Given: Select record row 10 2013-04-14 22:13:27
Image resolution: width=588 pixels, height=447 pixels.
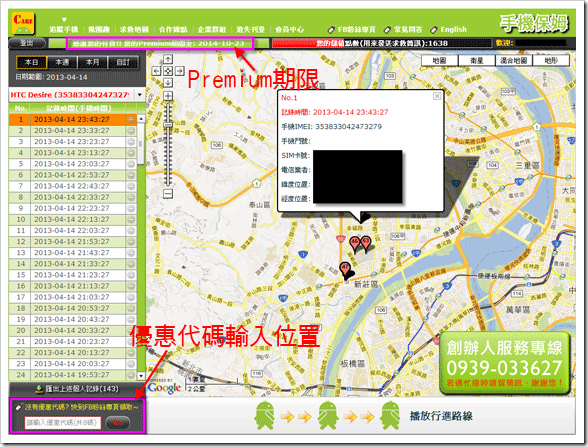Looking at the screenshot, I should pyautogui.click(x=72, y=219).
